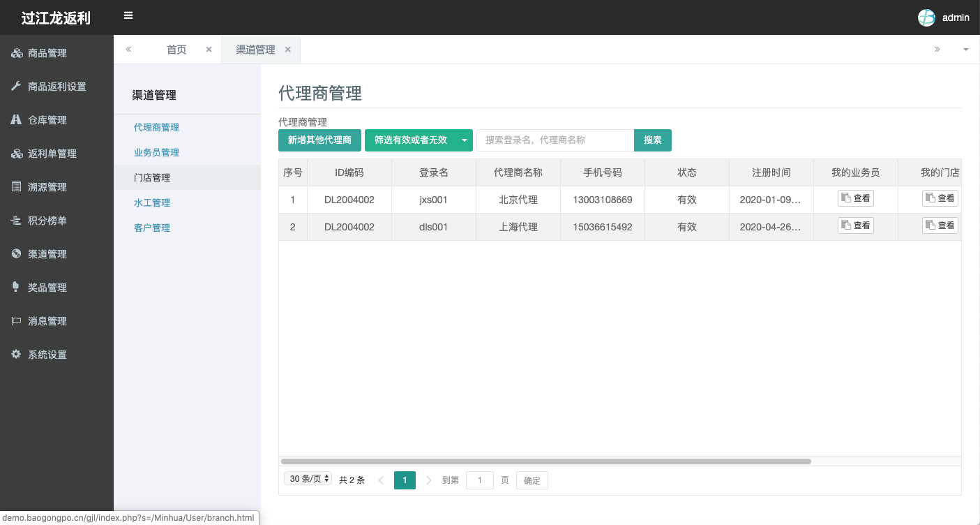Click the 2020-01-09 registration date cell
The image size is (980, 525).
(771, 200)
